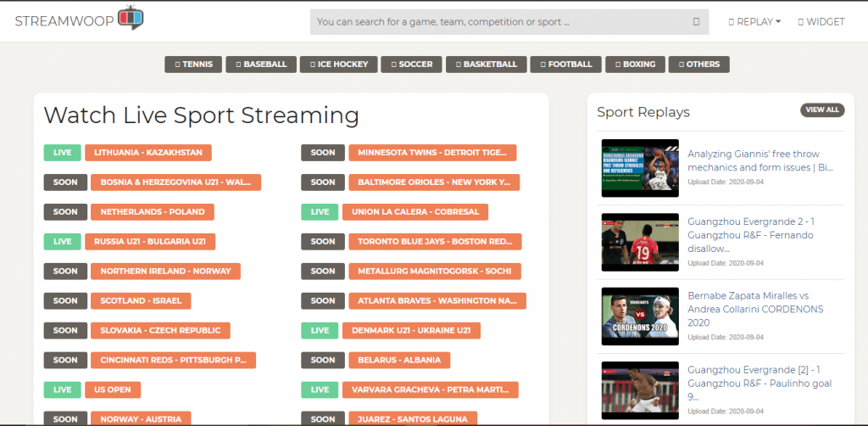This screenshot has width=868, height=426.
Task: Open Union La Calera - Cobresal stream
Action: pyautogui.click(x=415, y=212)
